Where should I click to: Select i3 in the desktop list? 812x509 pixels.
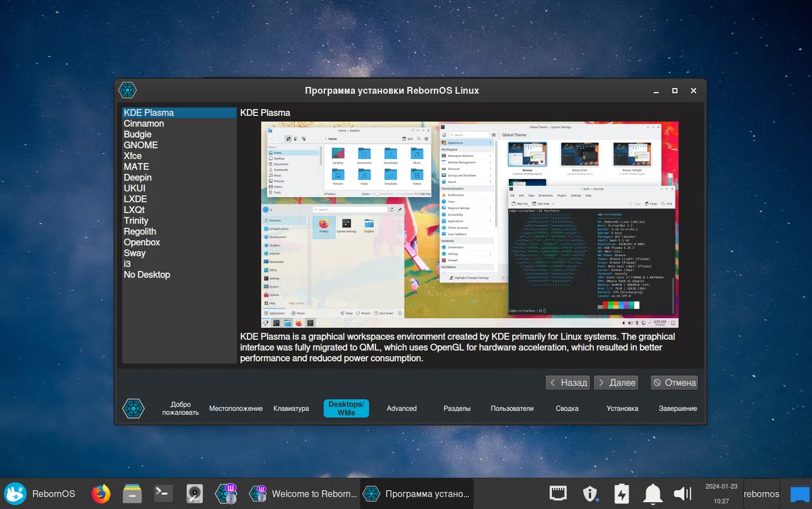179,264
